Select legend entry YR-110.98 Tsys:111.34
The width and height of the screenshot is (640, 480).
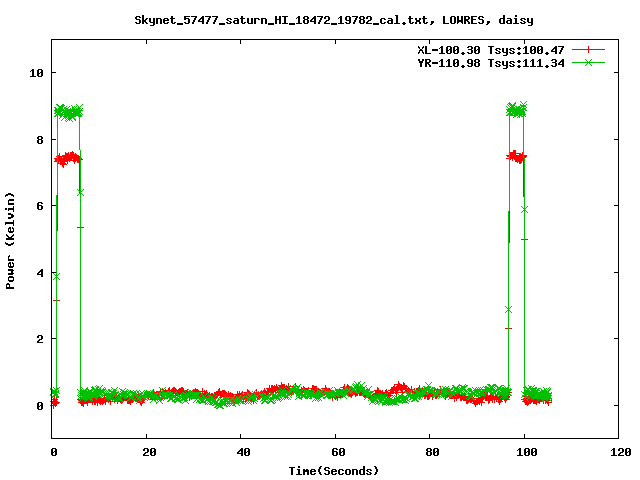pos(491,63)
